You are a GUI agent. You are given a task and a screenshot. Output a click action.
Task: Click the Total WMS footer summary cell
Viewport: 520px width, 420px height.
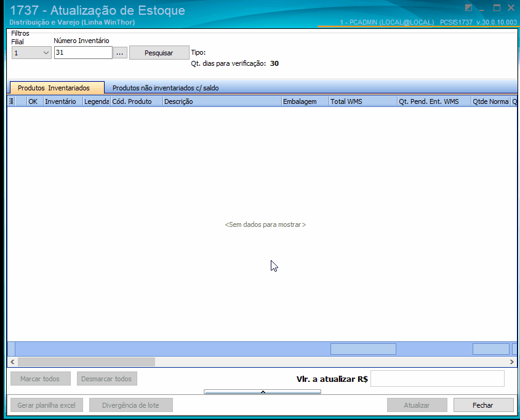(363, 349)
